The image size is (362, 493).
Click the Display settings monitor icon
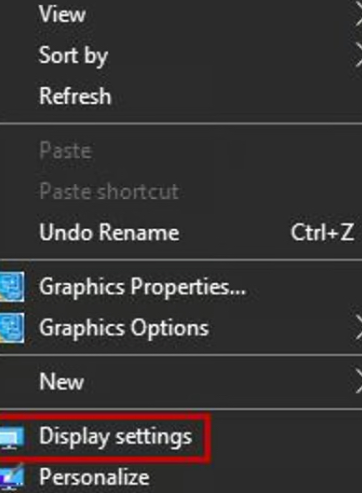pyautogui.click(x=12, y=438)
